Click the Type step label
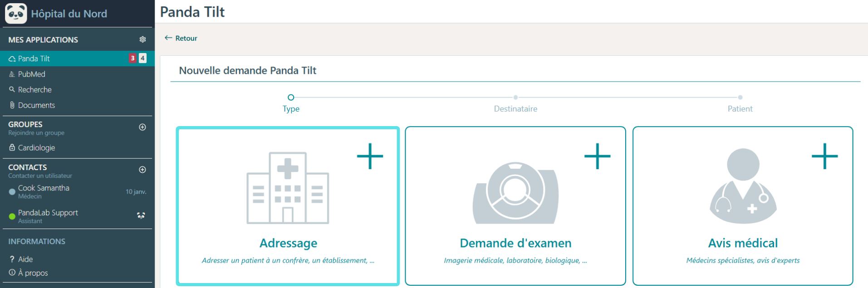The width and height of the screenshot is (868, 288). [x=291, y=109]
